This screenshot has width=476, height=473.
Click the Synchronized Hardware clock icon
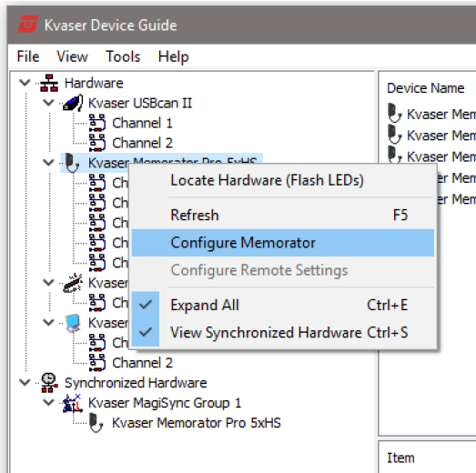(x=49, y=383)
